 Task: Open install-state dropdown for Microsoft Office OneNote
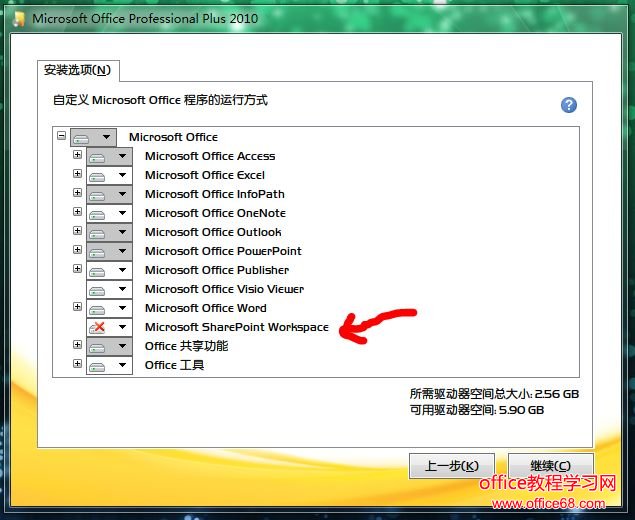pyautogui.click(x=109, y=213)
